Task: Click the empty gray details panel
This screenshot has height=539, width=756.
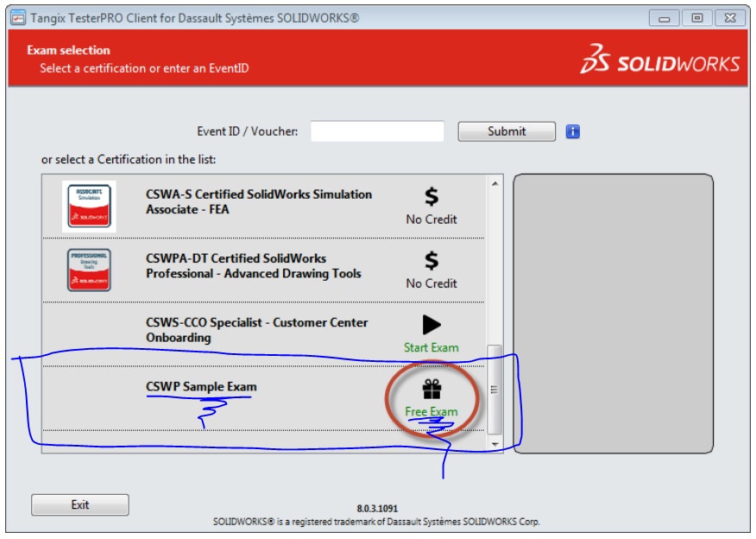Action: [614, 314]
